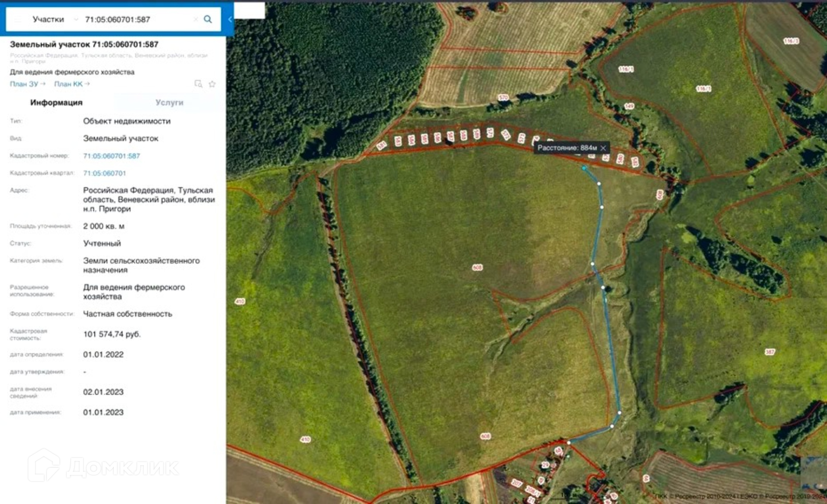
Task: Click cadastral number link 71:05:060701:587
Action: (x=112, y=156)
